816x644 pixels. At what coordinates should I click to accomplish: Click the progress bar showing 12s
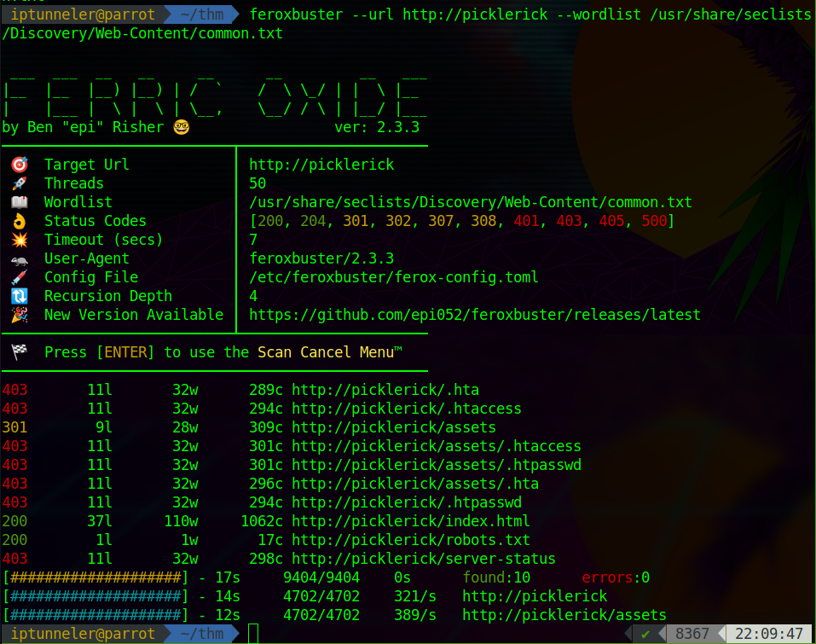[95, 615]
